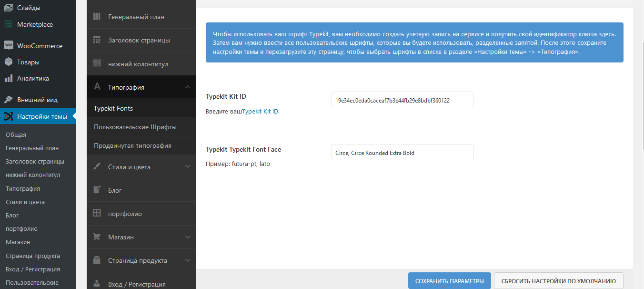Select Генеральный план options tab
Viewport: 644px width, 289px height.
[x=141, y=17]
